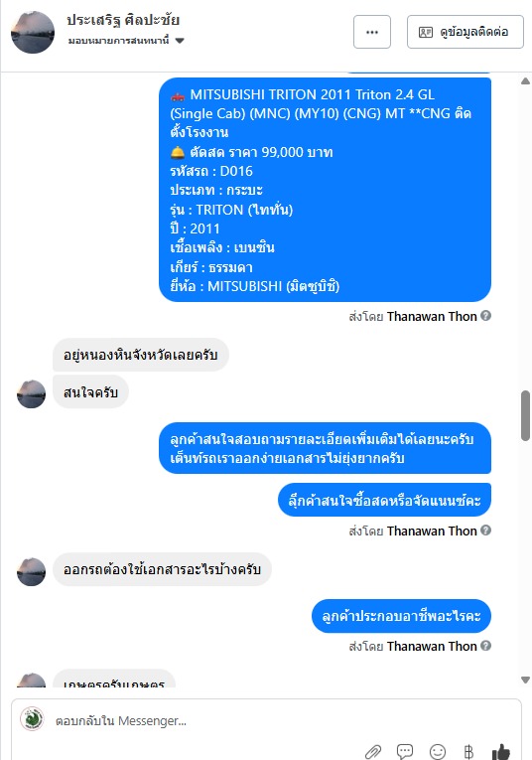
Task: Send a thumbs-up like
Action: coord(501,752)
